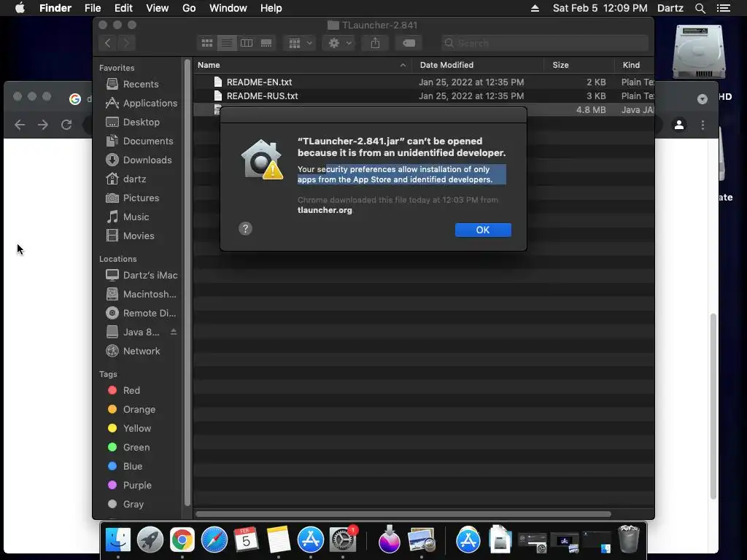
Task: Open the group-by arrangement dropdown
Action: point(300,43)
